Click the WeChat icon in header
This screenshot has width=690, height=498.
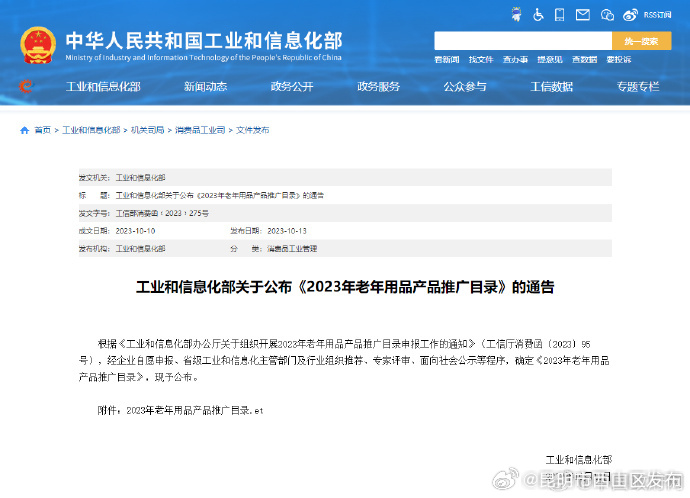point(607,15)
